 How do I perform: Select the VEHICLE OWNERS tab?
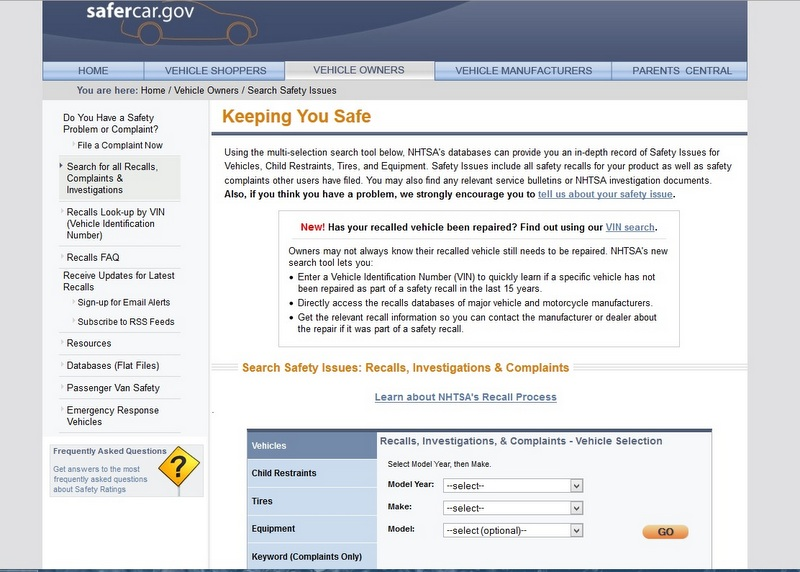click(359, 70)
